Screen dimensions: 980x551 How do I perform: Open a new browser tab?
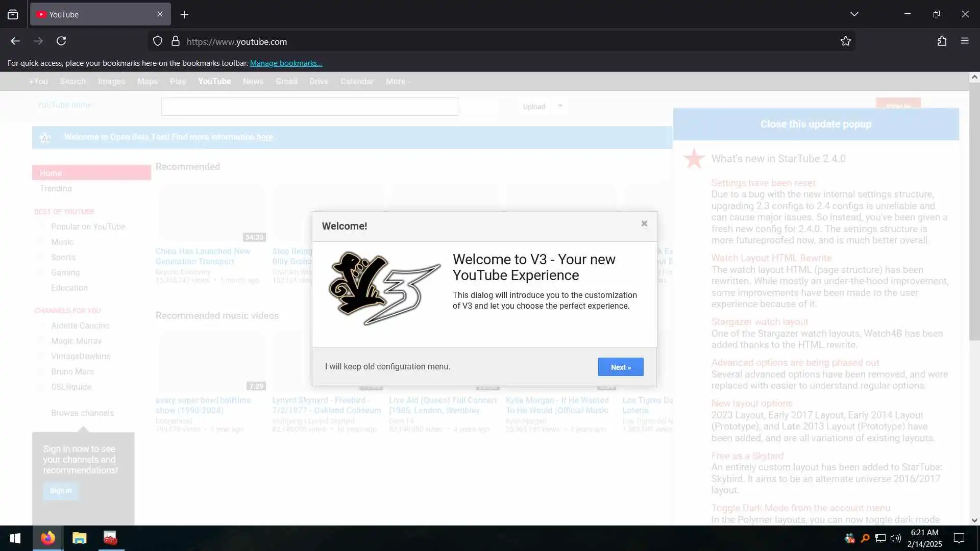click(x=184, y=15)
